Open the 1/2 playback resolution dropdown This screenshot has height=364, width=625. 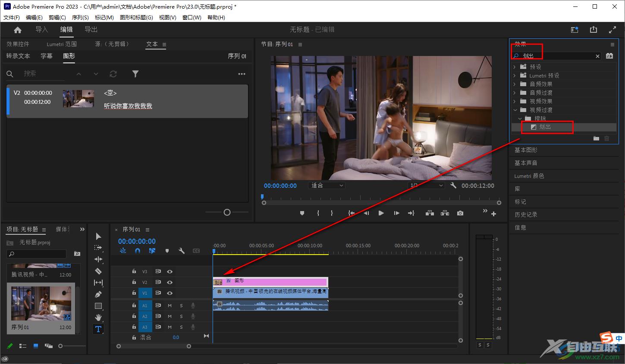click(x=427, y=185)
